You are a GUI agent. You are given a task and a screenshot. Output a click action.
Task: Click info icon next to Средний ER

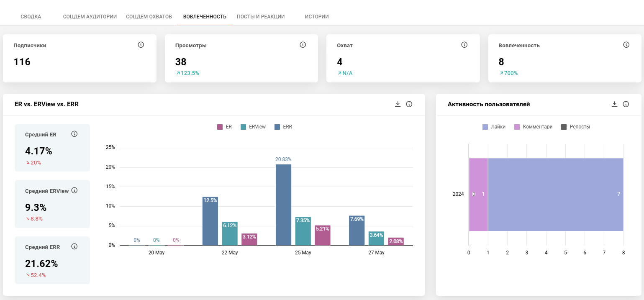click(x=74, y=134)
